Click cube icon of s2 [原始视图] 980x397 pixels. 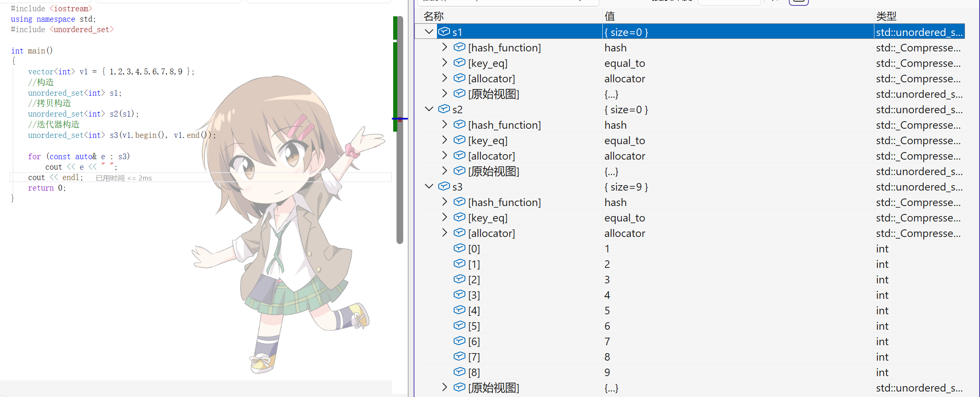pos(460,171)
